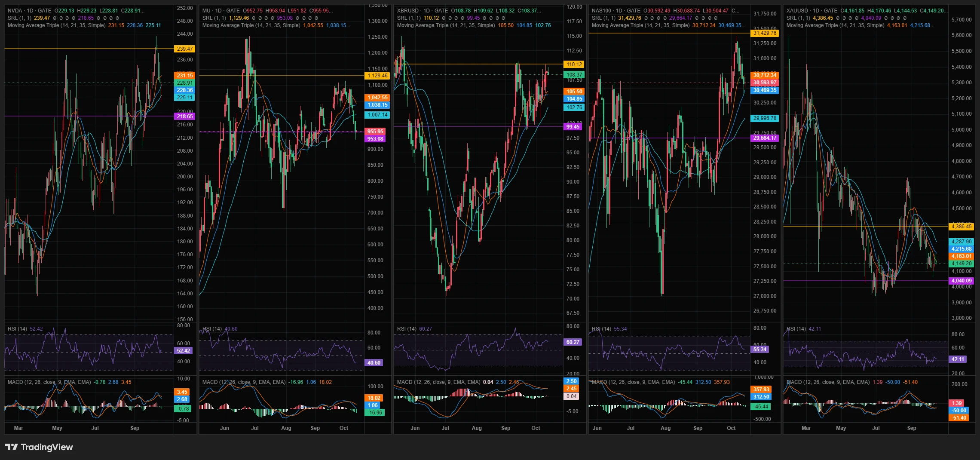Click the MACD -45.44 green tag on NAS100
This screenshot has height=460, width=980.
[x=761, y=407]
